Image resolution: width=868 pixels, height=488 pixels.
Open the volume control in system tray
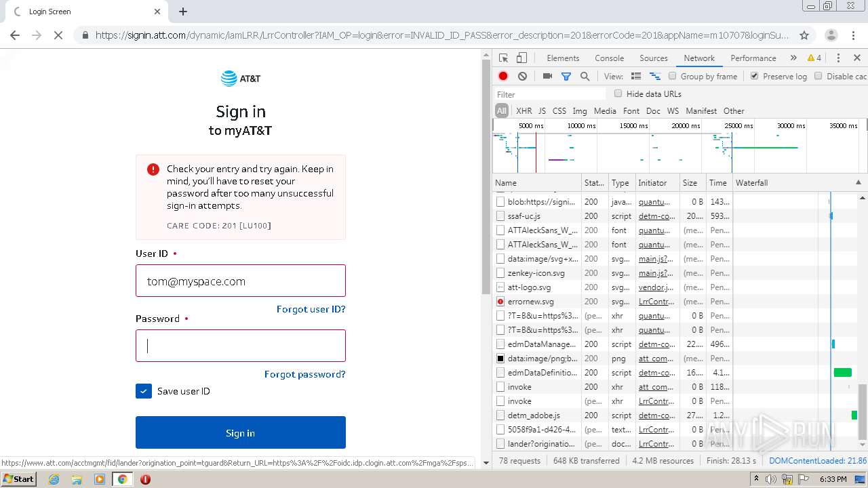(771, 479)
